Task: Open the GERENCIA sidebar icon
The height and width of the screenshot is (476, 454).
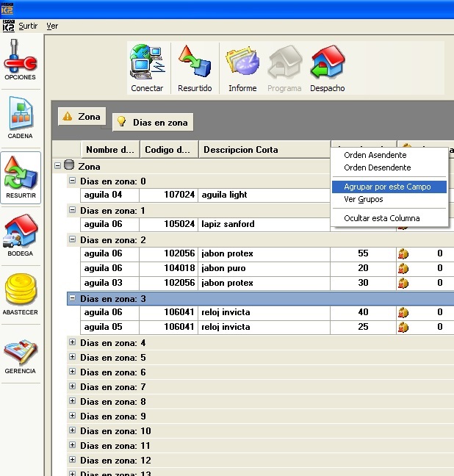Action: coord(21,356)
